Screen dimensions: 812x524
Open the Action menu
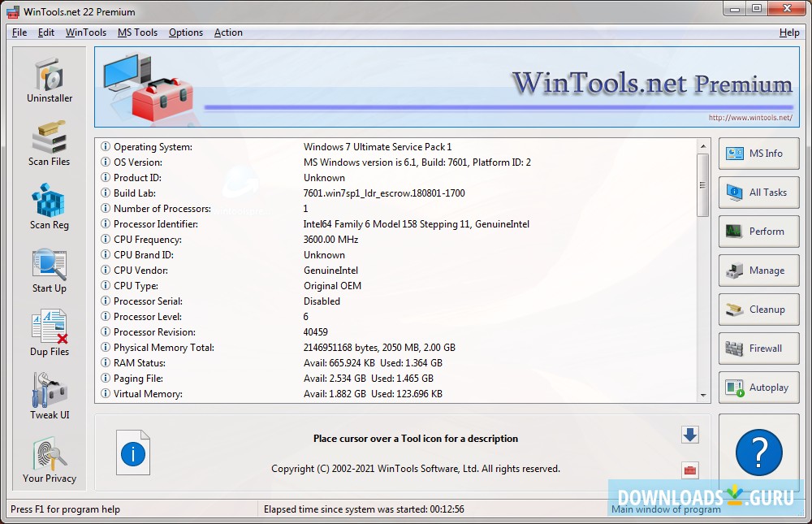tap(228, 32)
